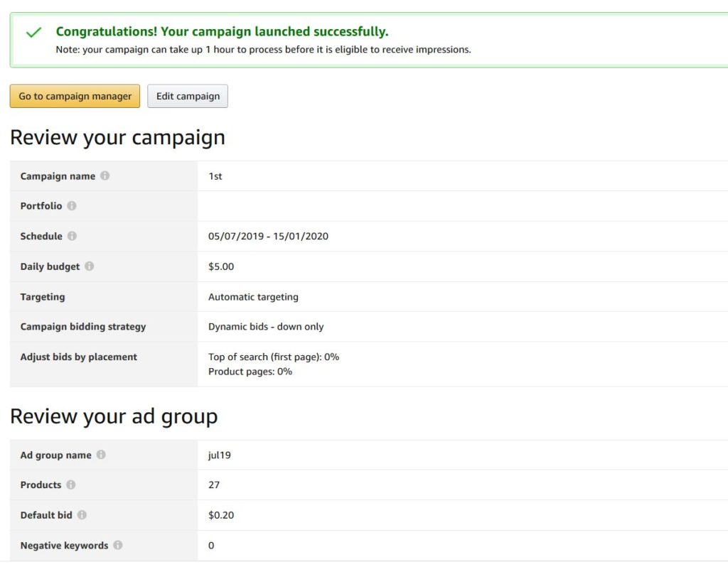
Task: Show the Portfolio info tooltip icon
Action: click(72, 206)
